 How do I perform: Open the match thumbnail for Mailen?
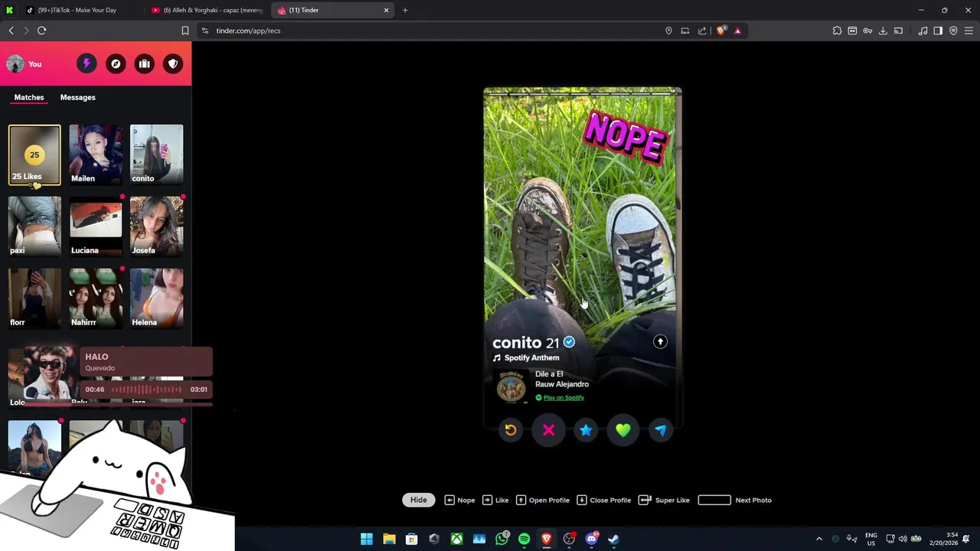tap(96, 155)
